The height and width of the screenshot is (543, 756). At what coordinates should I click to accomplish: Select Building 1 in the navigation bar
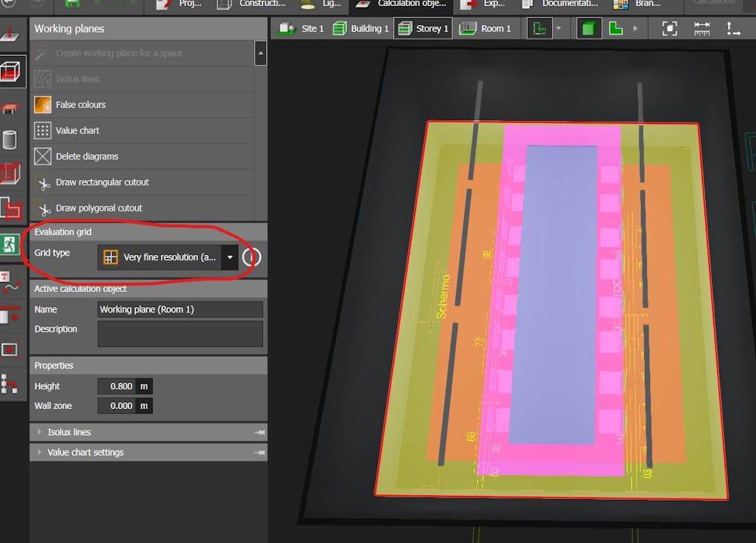tap(361, 29)
